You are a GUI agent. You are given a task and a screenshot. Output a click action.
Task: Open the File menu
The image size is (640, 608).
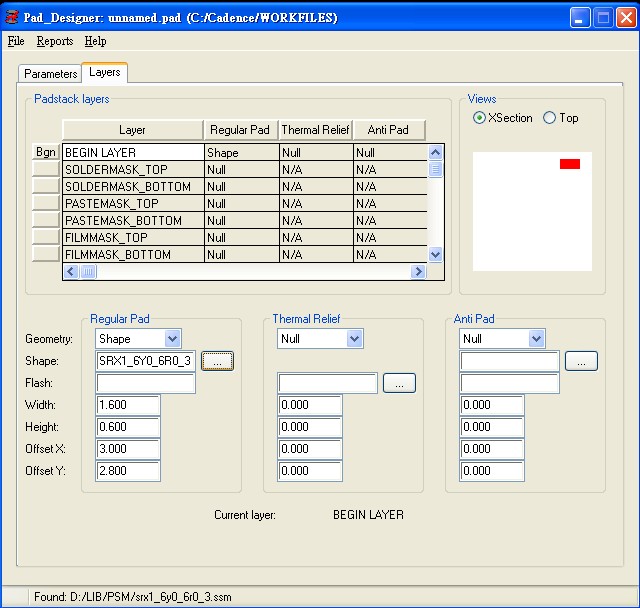[16, 41]
